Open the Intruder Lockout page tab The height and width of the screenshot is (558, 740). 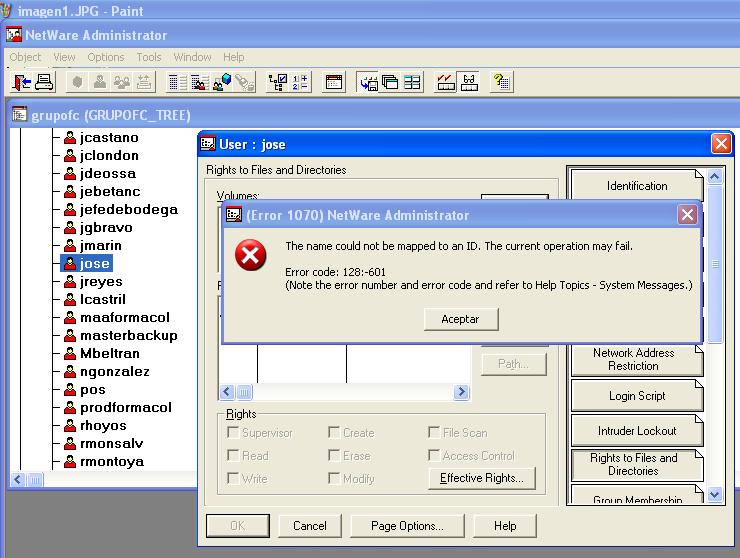tap(637, 431)
